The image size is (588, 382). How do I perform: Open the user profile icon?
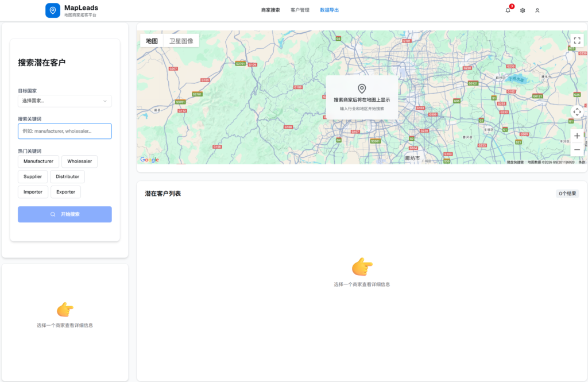click(x=537, y=10)
